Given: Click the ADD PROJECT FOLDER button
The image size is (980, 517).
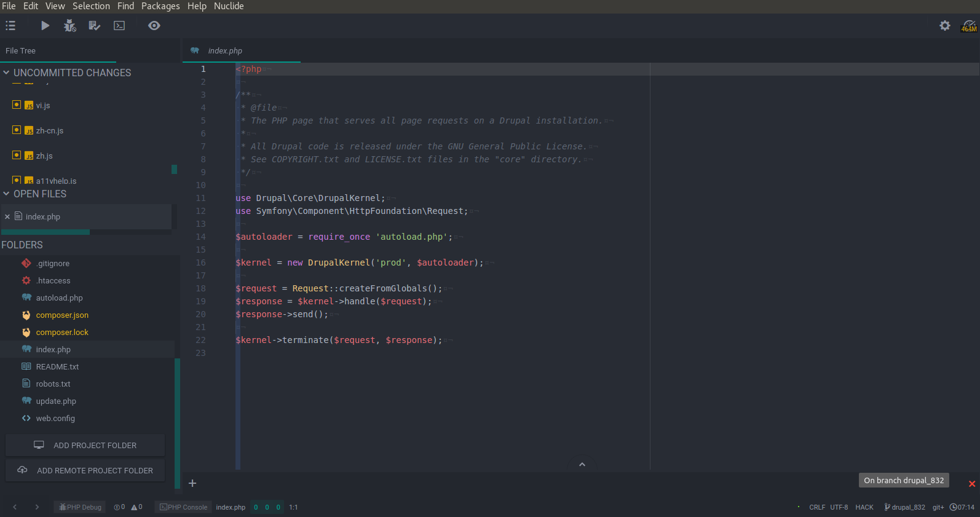Looking at the screenshot, I should [x=85, y=445].
